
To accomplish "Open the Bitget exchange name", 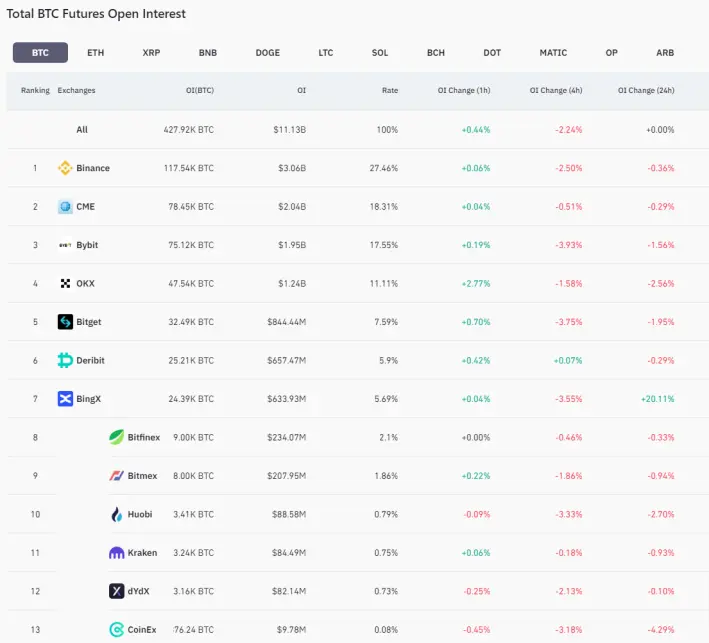I will tap(89, 322).
